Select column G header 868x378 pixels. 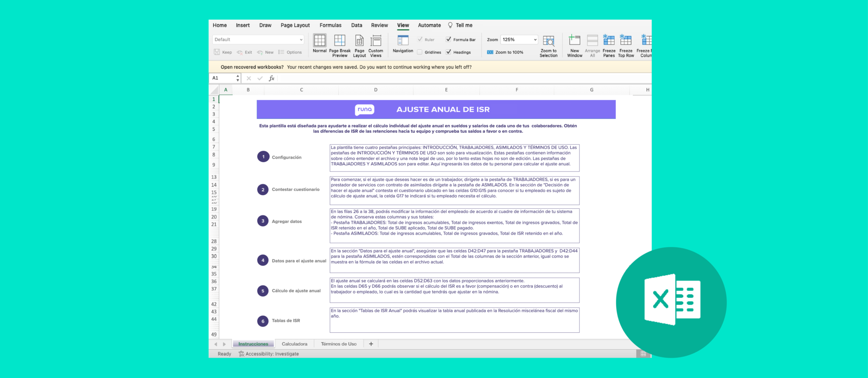[592, 90]
